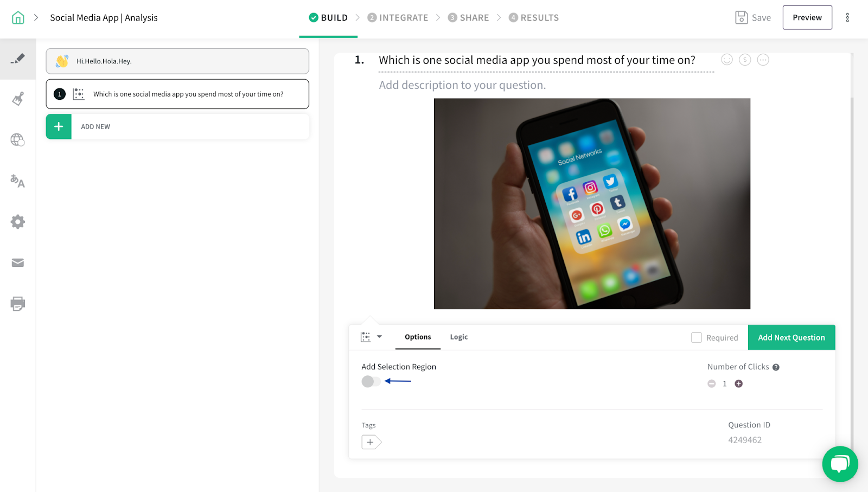The width and height of the screenshot is (868, 492).
Task: Click the green plus Add New icon
Action: click(59, 126)
